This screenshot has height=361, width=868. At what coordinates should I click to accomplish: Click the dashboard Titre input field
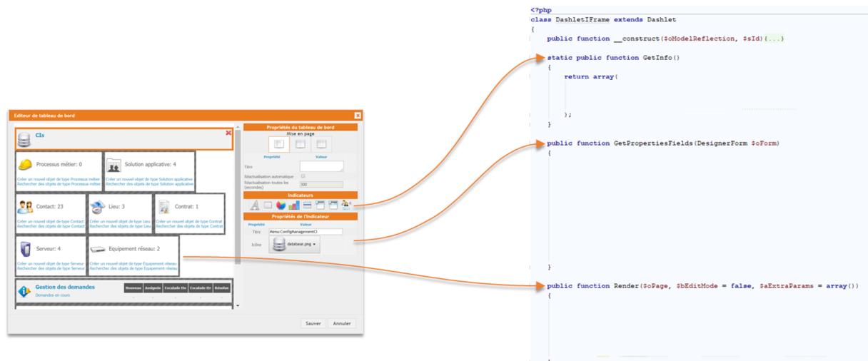click(321, 166)
